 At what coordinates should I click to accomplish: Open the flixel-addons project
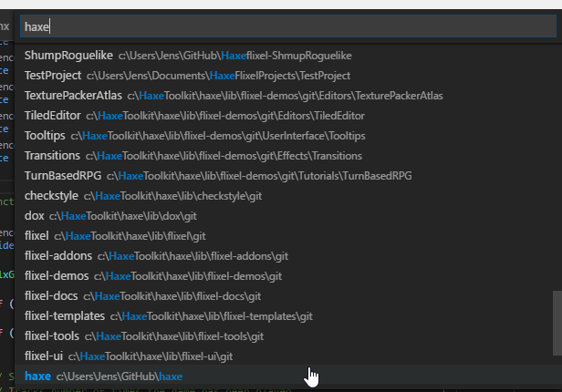pos(288,256)
